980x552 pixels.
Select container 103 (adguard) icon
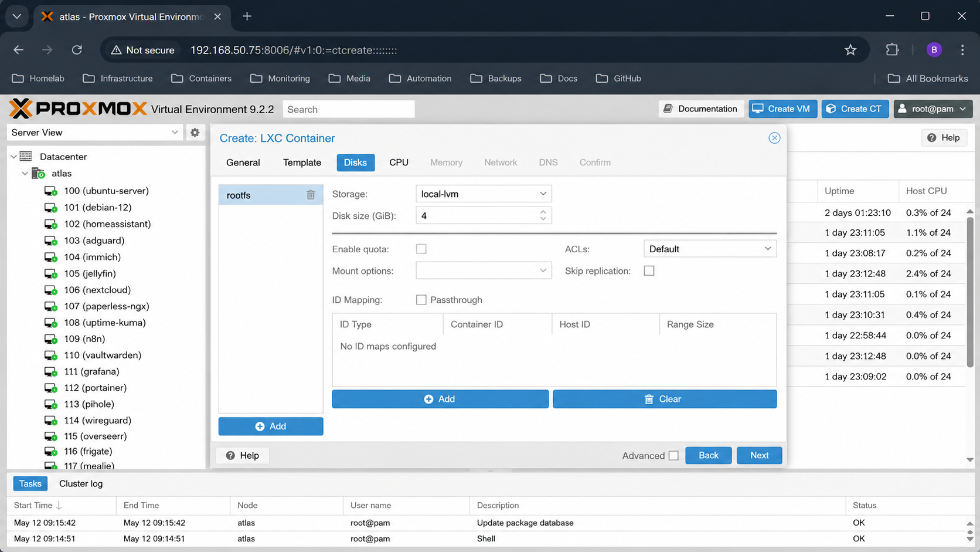51,241
